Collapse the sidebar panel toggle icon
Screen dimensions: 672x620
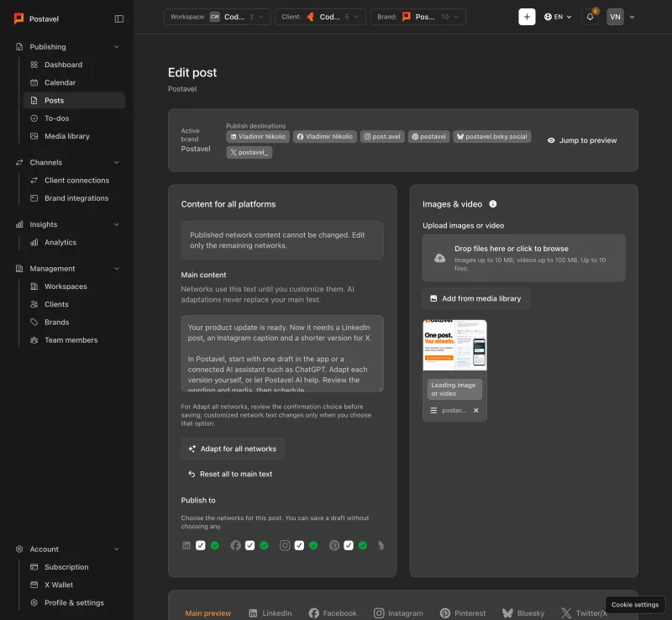(119, 18)
